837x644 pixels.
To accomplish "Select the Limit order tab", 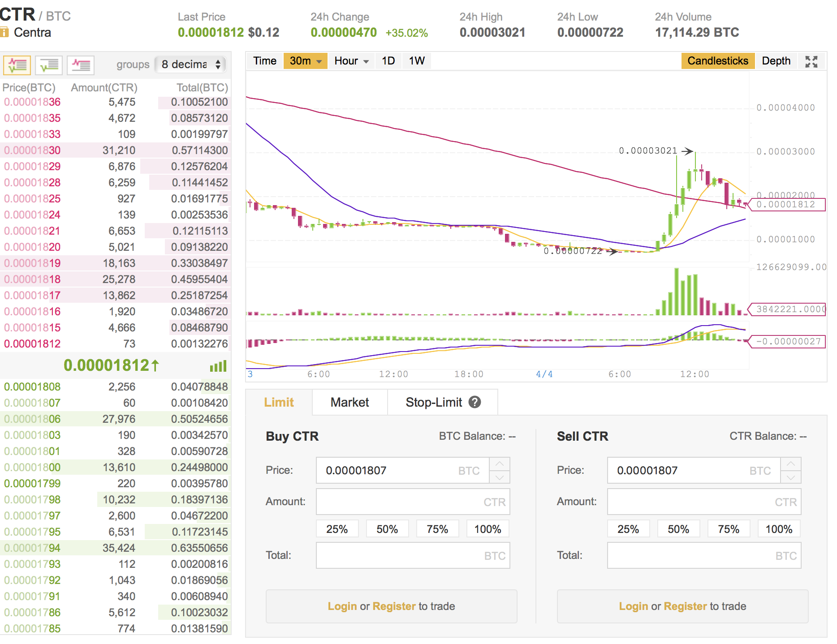I will pos(279,402).
